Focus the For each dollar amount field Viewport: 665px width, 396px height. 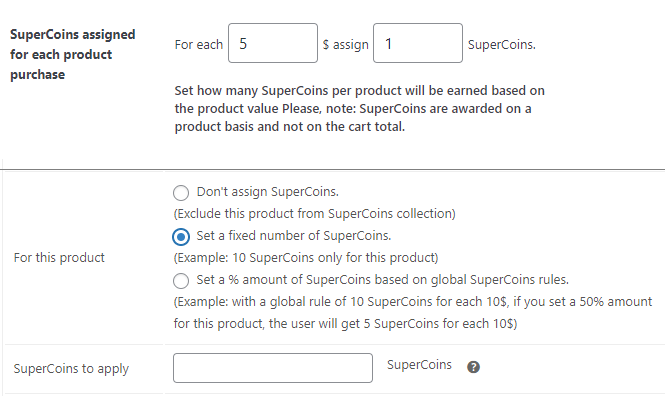[x=273, y=43]
